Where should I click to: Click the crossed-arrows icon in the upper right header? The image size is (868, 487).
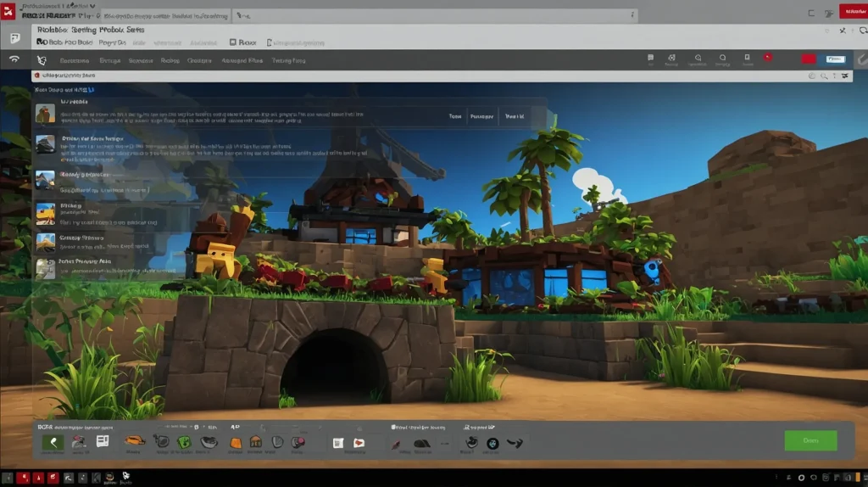click(x=843, y=31)
